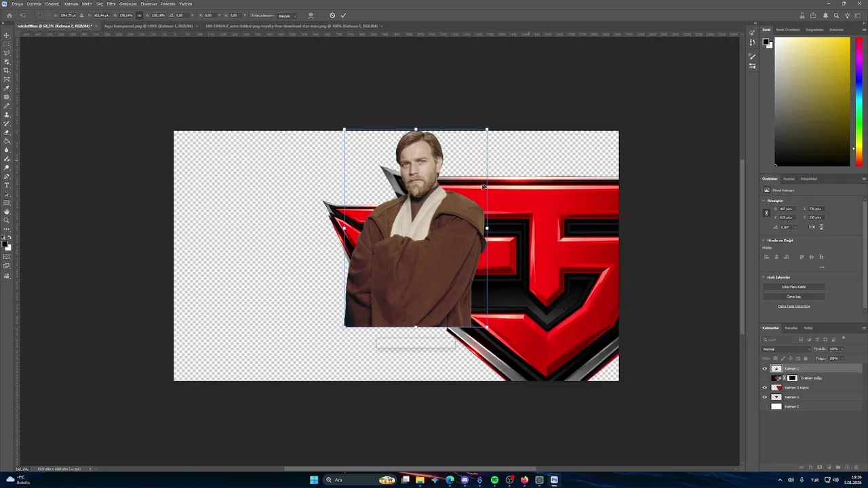This screenshot has width=868, height=488.
Task: Select the Lasso tool
Action: (x=7, y=53)
